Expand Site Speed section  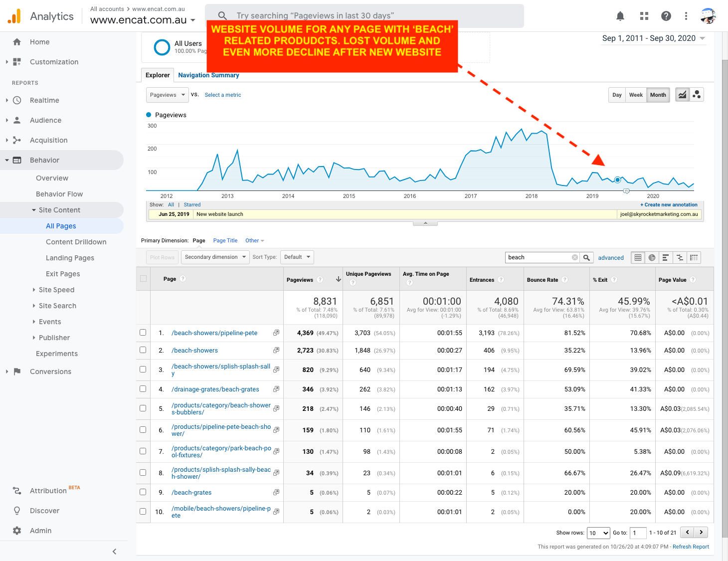56,290
